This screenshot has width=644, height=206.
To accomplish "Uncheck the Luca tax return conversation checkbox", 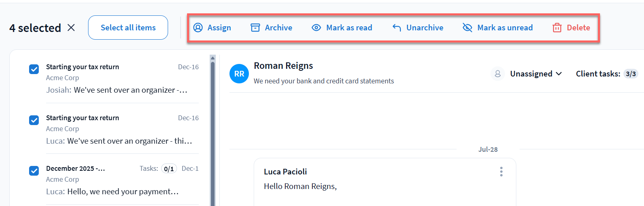I will point(34,120).
